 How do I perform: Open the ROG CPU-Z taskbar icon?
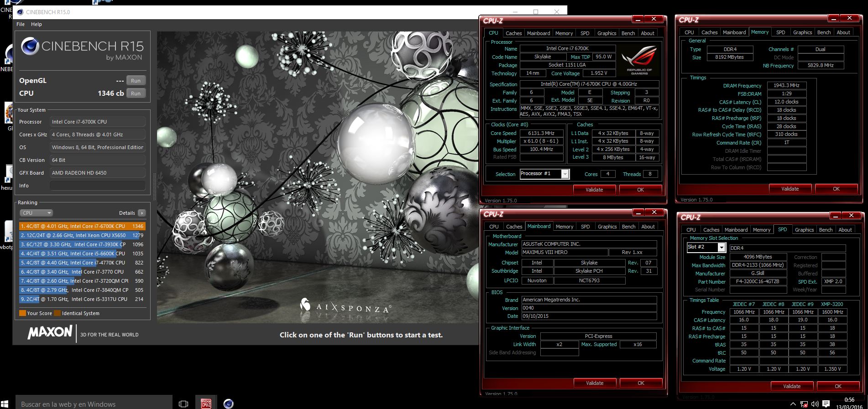tap(206, 403)
